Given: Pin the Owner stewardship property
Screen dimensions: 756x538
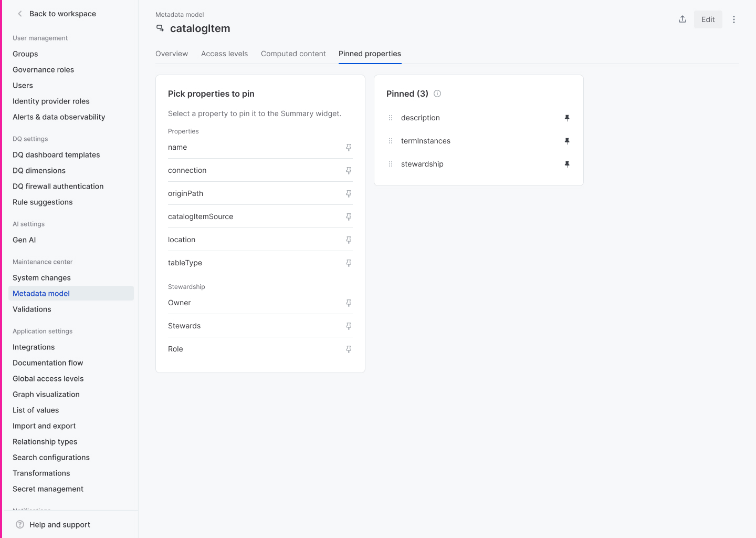Looking at the screenshot, I should [349, 303].
